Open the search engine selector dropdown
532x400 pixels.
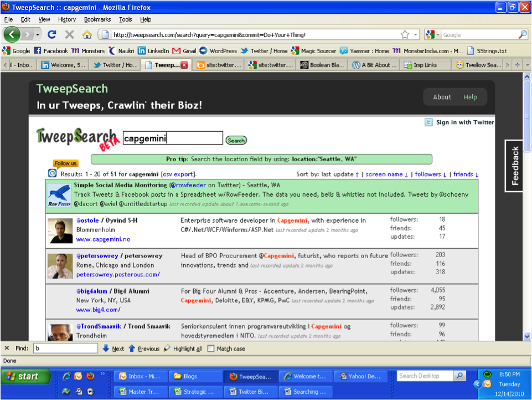tap(433, 35)
